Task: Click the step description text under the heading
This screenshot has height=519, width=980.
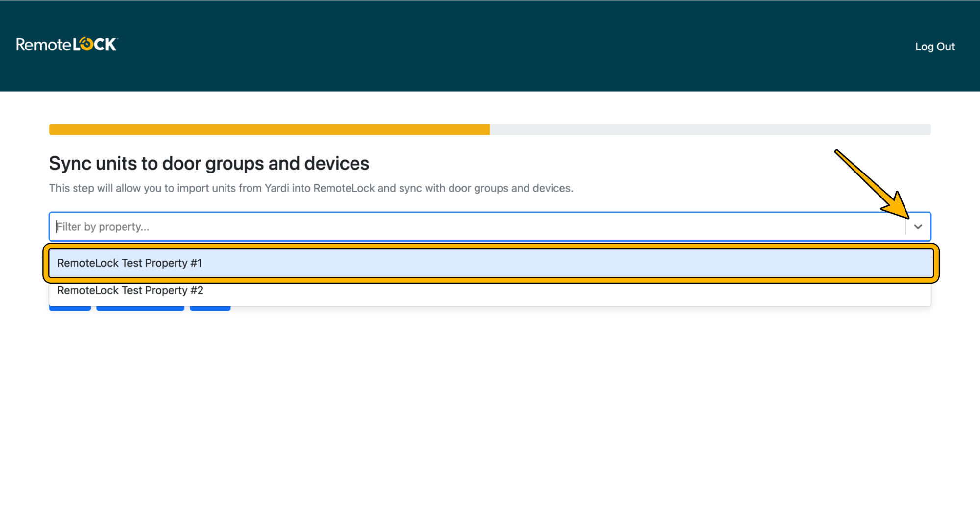Action: click(311, 188)
